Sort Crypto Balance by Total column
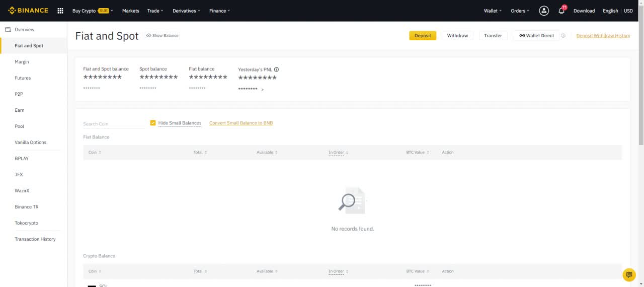Viewport: 644px width, 287px height. pyautogui.click(x=200, y=271)
